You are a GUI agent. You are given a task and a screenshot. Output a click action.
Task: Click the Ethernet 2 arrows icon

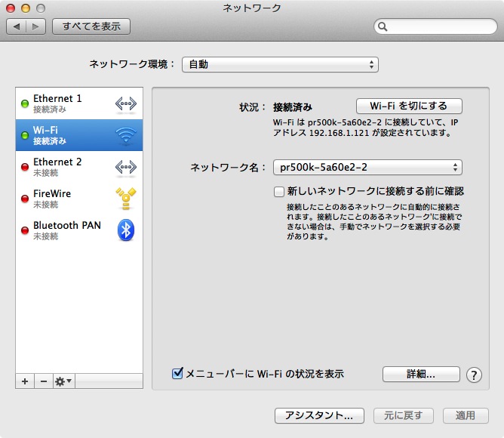(125, 167)
